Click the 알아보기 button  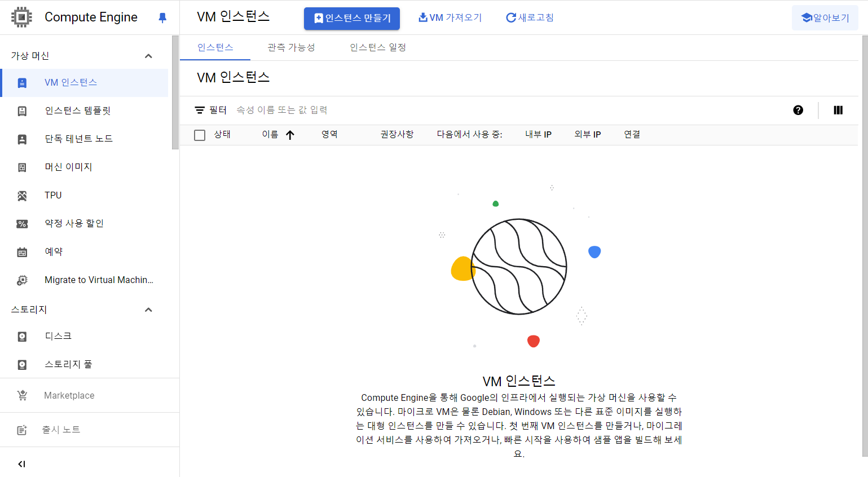click(825, 18)
